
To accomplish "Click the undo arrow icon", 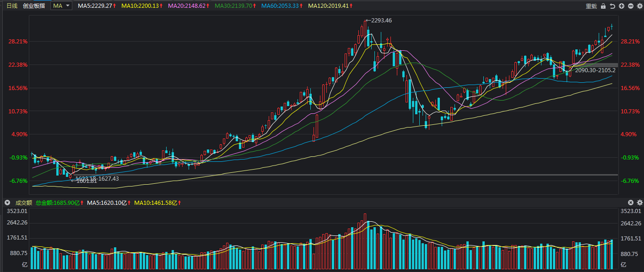I will point(612,6).
